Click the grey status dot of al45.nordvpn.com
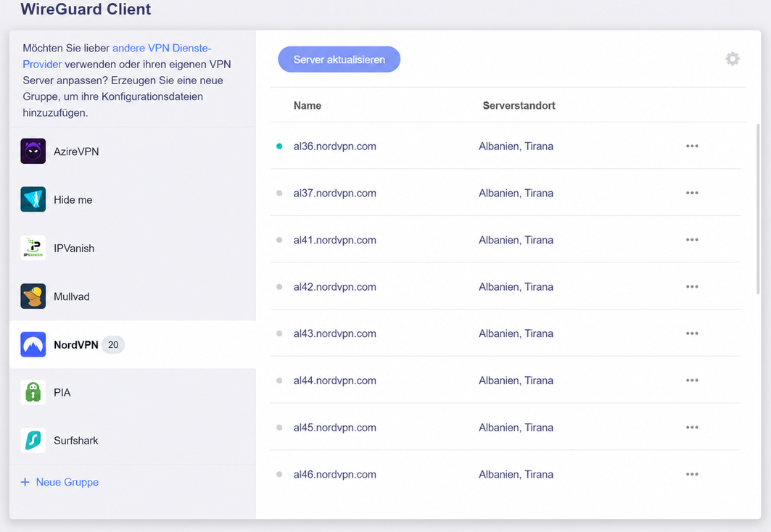The width and height of the screenshot is (771, 532). pos(279,428)
